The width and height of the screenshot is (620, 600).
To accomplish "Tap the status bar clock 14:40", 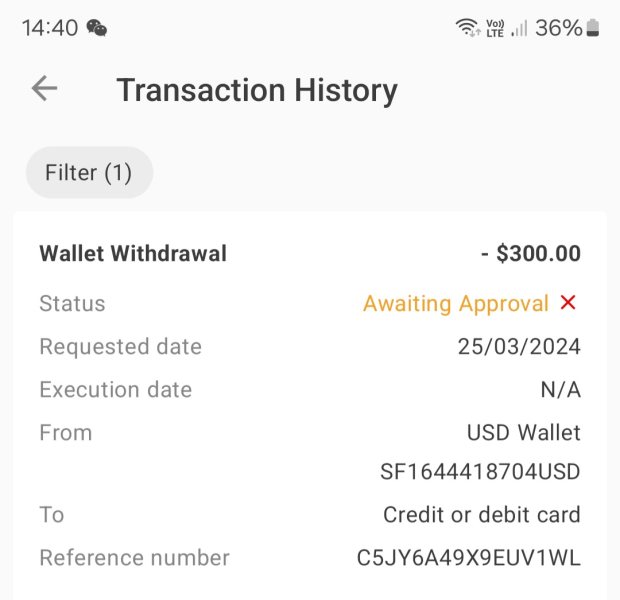I will point(50,28).
